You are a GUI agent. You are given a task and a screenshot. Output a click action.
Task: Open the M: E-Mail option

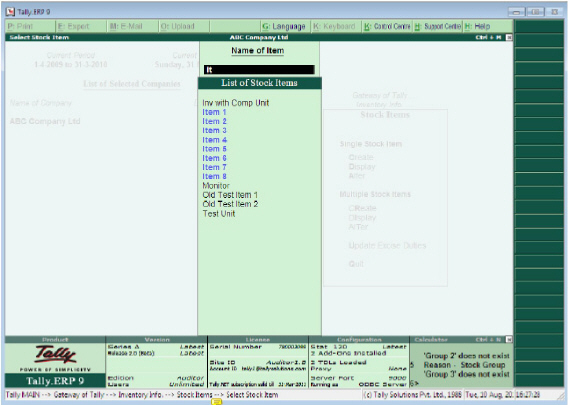[x=133, y=26]
